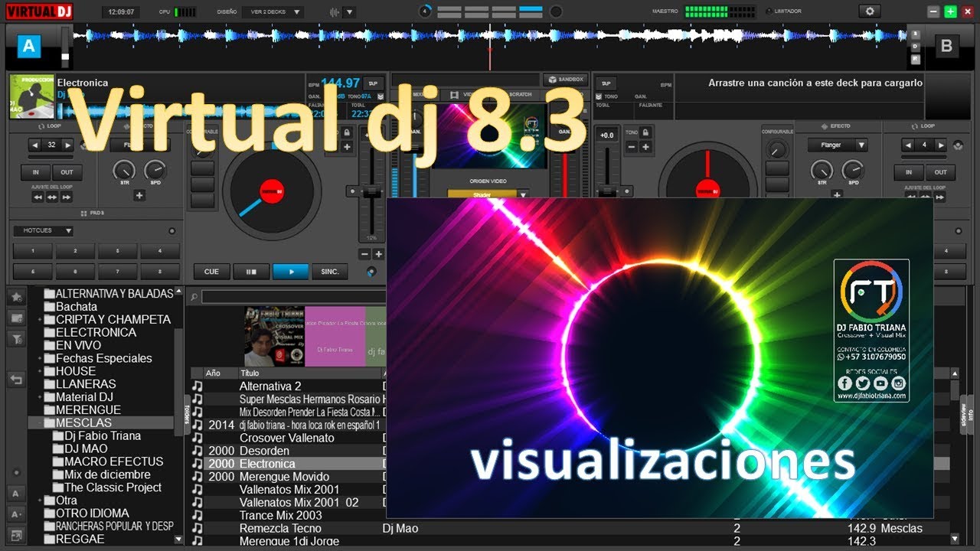Viewport: 980px width, 551px height.
Task: Add an effect slot on deck A
Action: (x=139, y=195)
